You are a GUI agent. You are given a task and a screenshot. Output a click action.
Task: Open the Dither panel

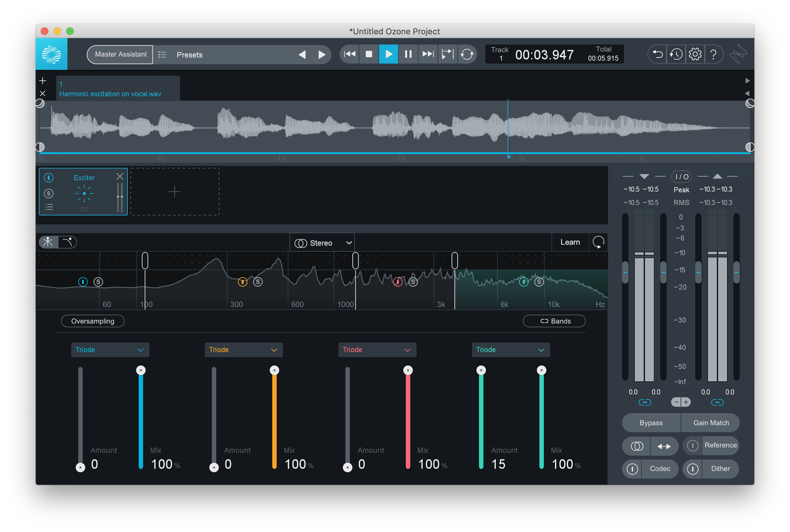point(720,469)
